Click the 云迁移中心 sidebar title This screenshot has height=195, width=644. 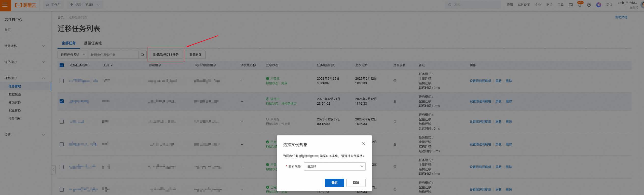point(13,20)
